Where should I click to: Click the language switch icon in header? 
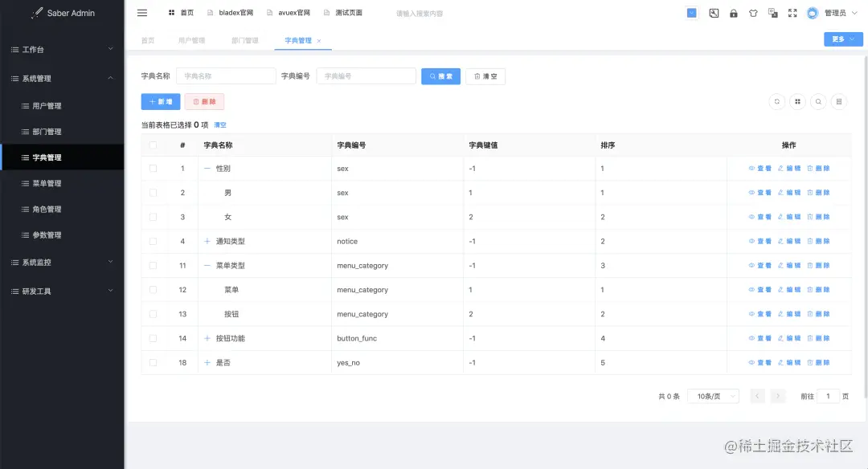point(773,13)
